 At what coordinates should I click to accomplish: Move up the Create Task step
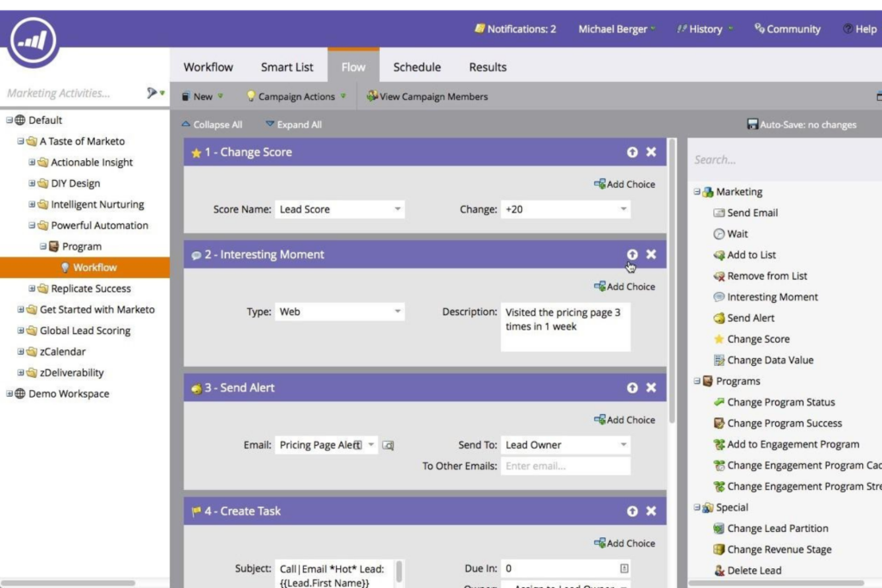click(632, 511)
